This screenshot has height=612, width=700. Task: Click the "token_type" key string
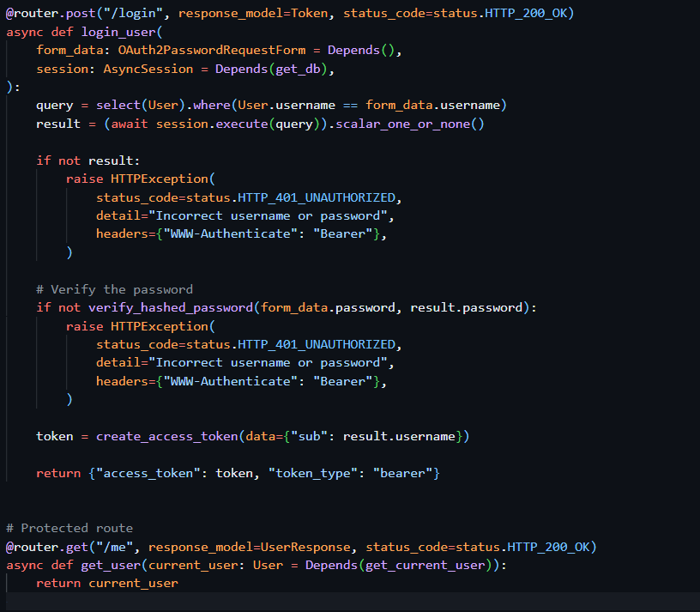pos(313,474)
